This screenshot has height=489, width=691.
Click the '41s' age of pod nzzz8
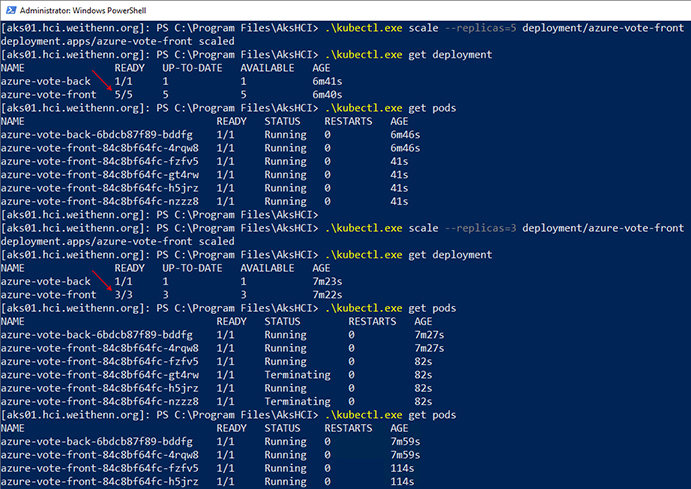click(x=399, y=201)
